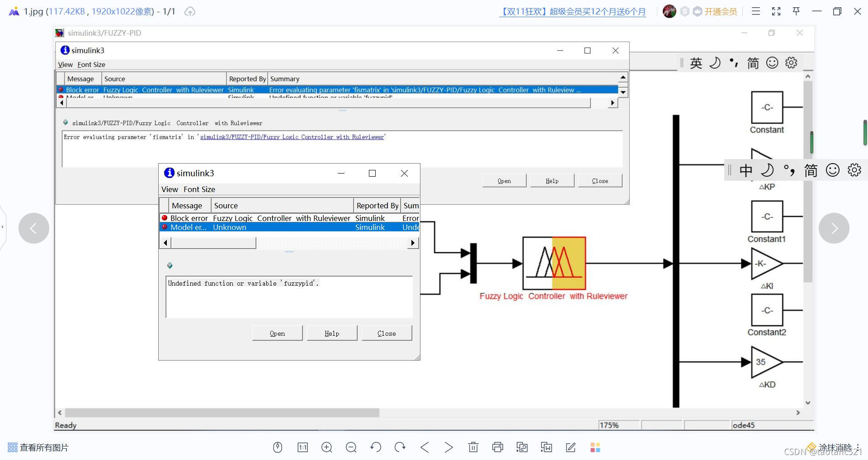Toggle 简 simplified Chinese on lower IME bar
Image resolution: width=868 pixels, height=460 pixels.
[x=811, y=170]
